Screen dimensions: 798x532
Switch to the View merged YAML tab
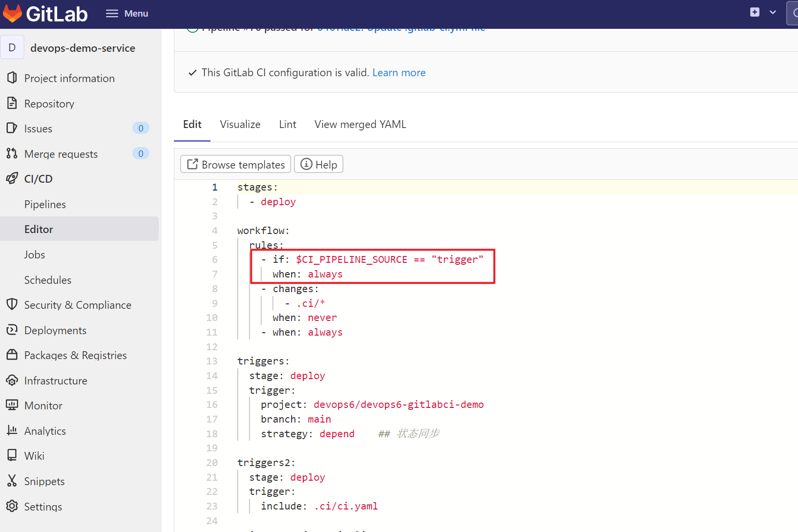click(360, 124)
